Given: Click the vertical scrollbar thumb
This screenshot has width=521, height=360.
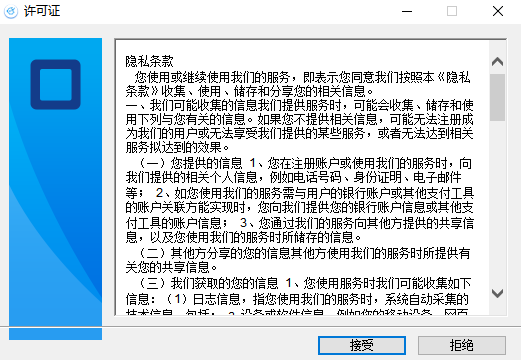Looking at the screenshot, I should pos(497,97).
